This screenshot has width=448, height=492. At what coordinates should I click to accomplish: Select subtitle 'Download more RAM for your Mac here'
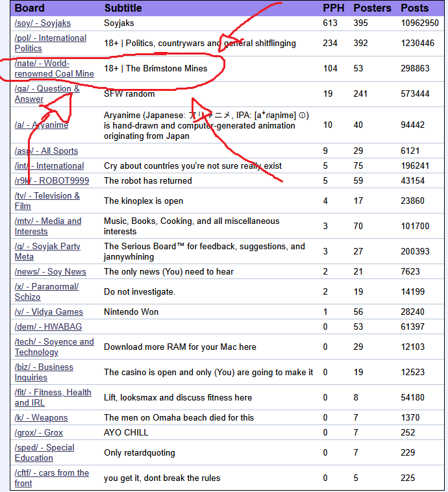(x=180, y=347)
